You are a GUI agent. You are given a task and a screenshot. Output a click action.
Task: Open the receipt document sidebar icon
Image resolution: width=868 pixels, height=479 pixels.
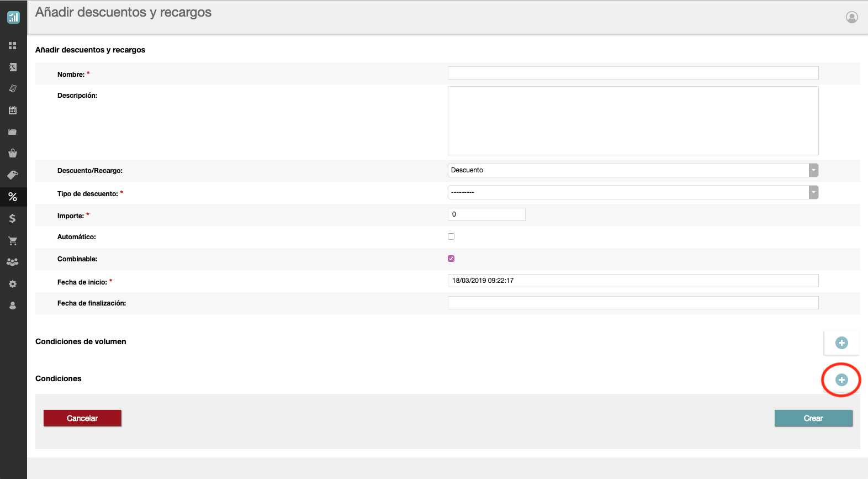pyautogui.click(x=13, y=88)
